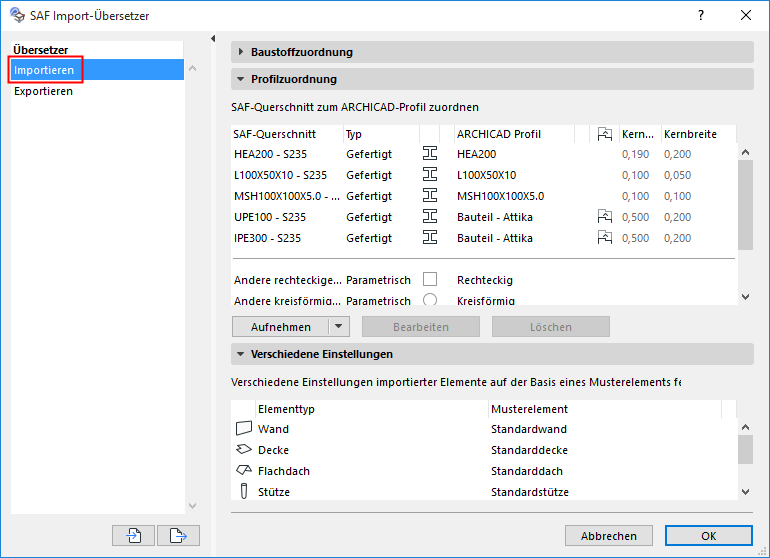Click the export translator icon button
The width and height of the screenshot is (770, 558).
click(178, 535)
